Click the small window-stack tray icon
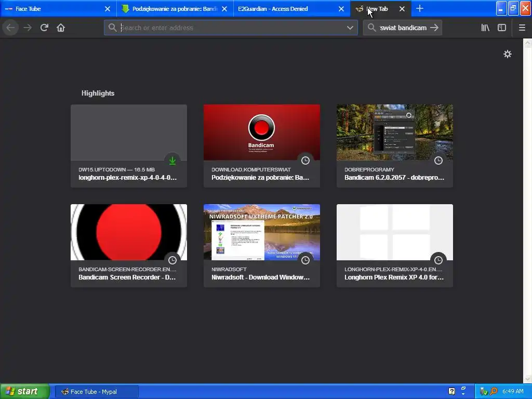The height and width of the screenshot is (399, 532). coord(463,389)
